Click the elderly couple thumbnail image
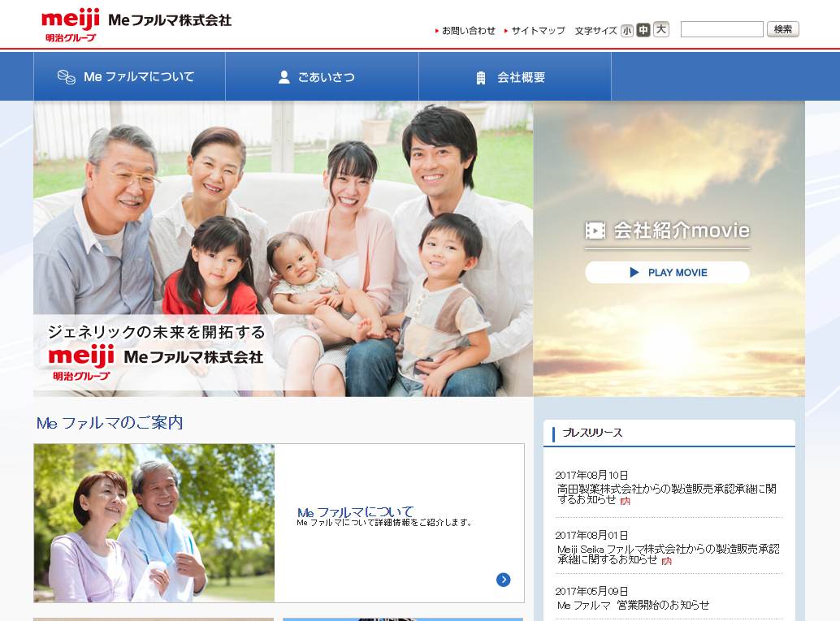The width and height of the screenshot is (840, 621). click(x=154, y=523)
